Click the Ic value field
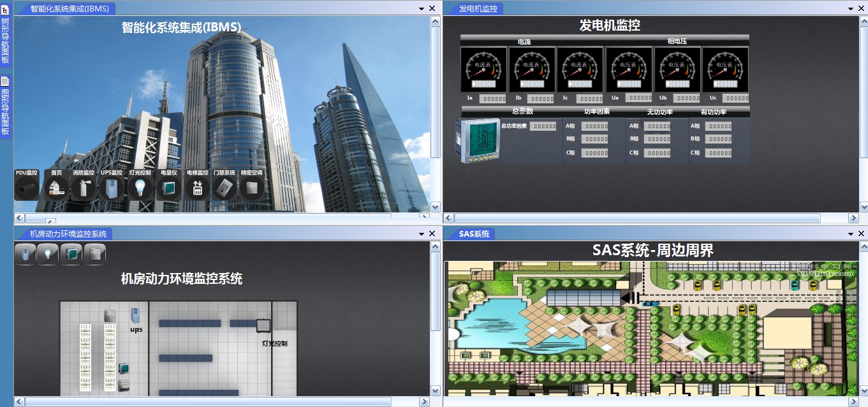The height and width of the screenshot is (407, 868). click(x=589, y=99)
